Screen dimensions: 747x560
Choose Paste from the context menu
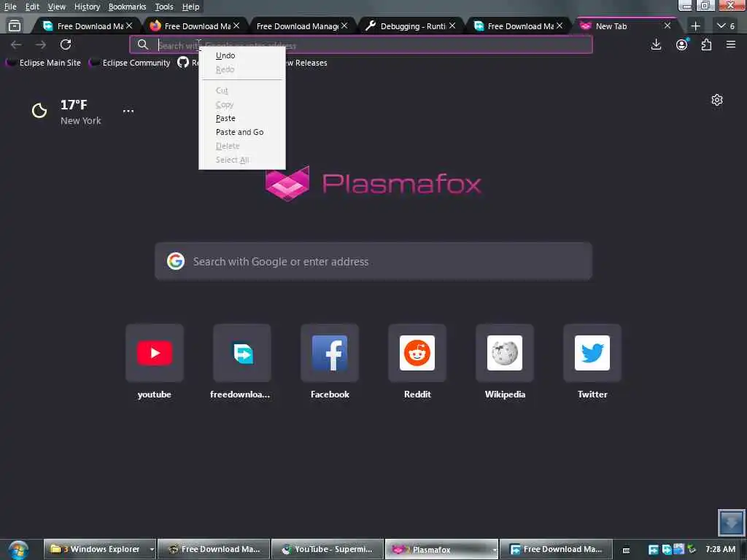coord(242,118)
